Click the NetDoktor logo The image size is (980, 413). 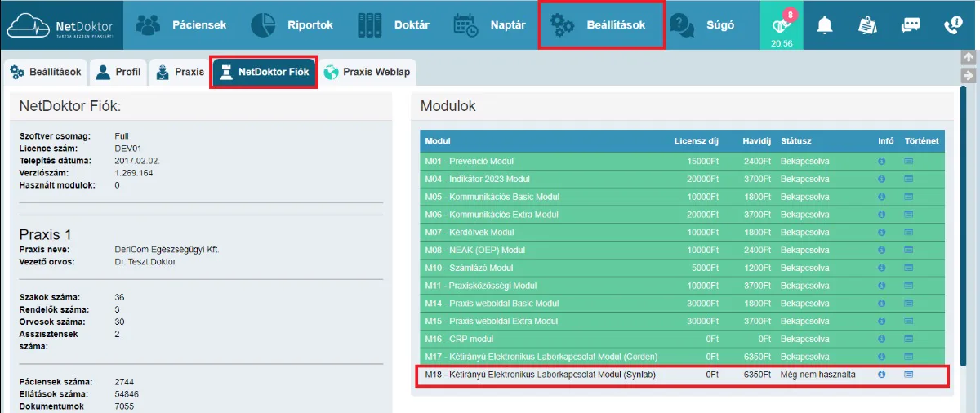point(61,25)
